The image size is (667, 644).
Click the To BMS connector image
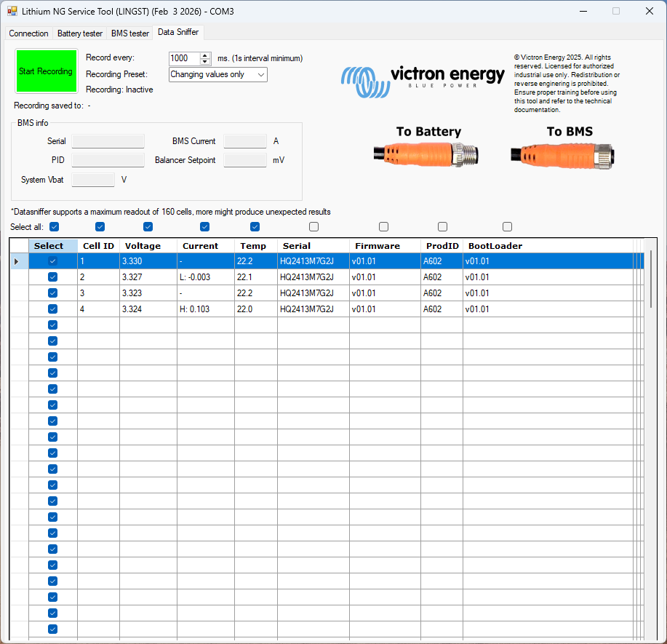564,154
